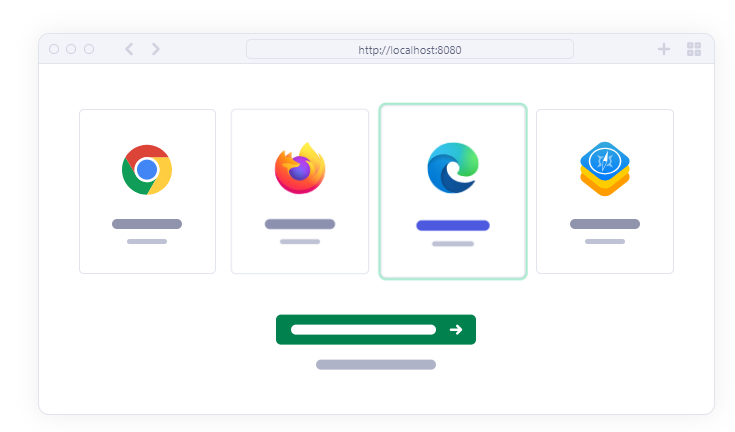
Task: Go forward using the right chevron
Action: [156, 49]
